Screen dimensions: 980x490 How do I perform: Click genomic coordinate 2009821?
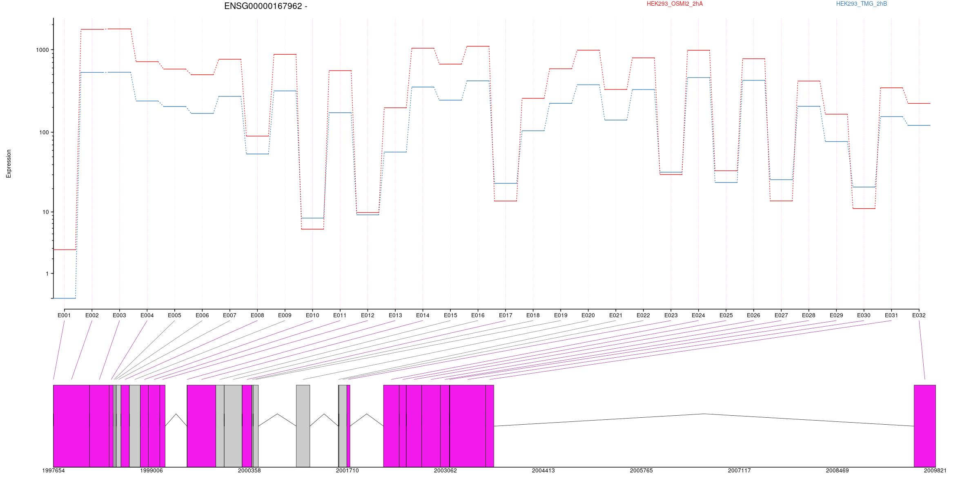click(935, 470)
